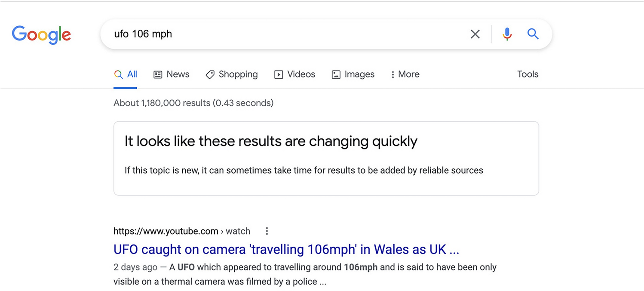Open the three-dot menu beside YouTube result
This screenshot has height=291, width=644.
pyautogui.click(x=267, y=231)
